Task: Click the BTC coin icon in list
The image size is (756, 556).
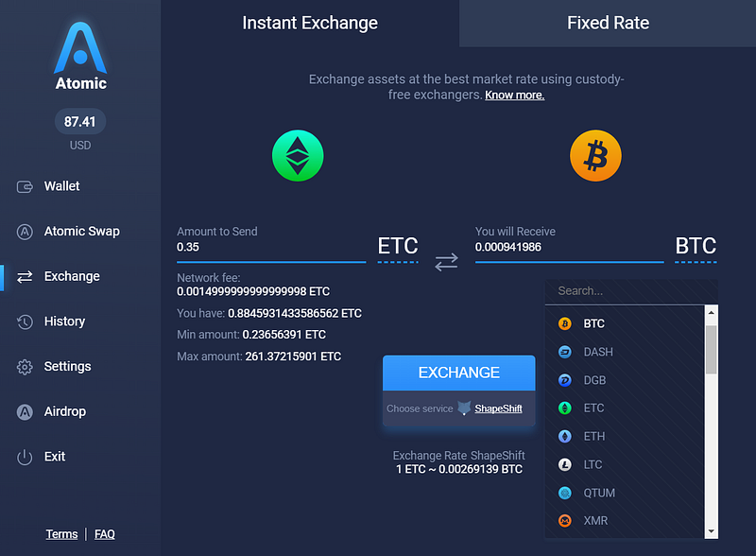Action: coord(564,323)
